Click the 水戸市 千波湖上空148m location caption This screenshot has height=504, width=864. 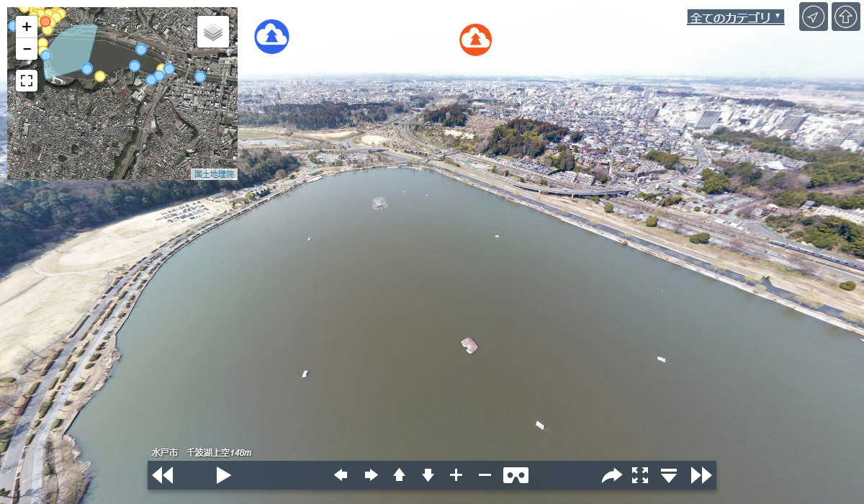point(202,452)
